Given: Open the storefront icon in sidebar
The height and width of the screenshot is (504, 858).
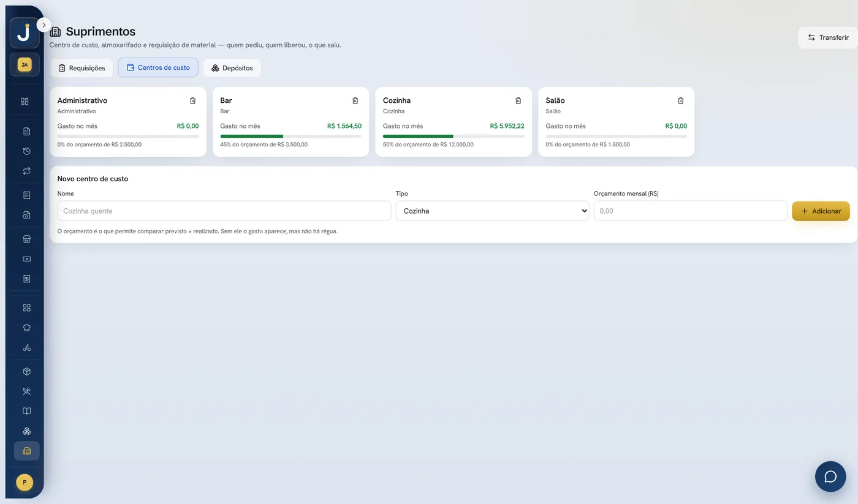Looking at the screenshot, I should coord(26,239).
